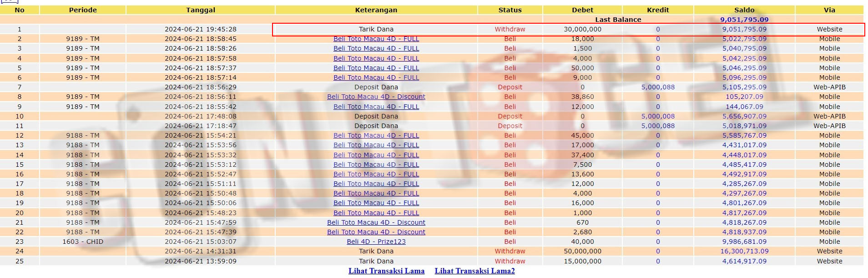Screen dimensions: 868x278
Task: Open the Lihat Transaksi Lama2 link
Action: pyautogui.click(x=474, y=271)
